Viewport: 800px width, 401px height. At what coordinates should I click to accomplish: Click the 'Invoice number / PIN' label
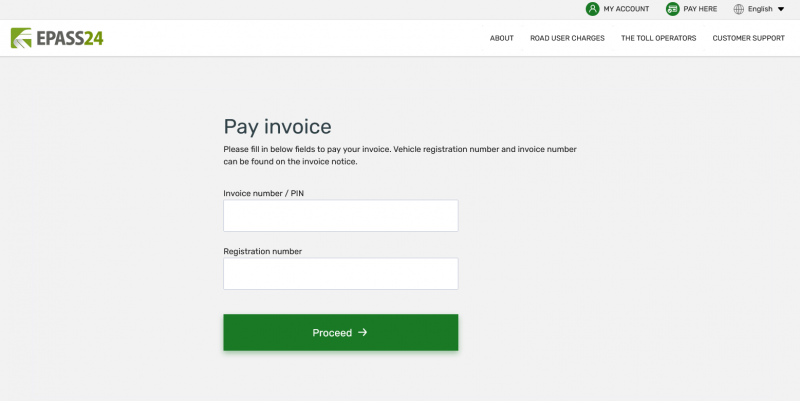(263, 193)
